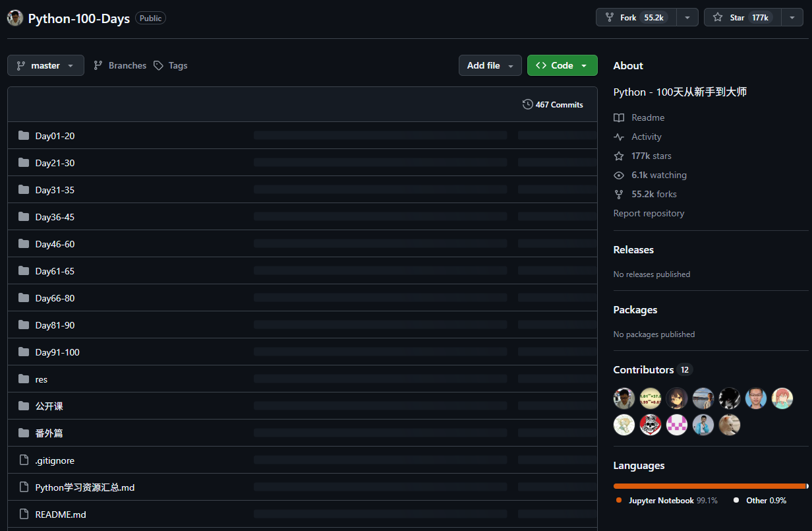This screenshot has height=531, width=812.
Task: Open the README.md file
Action: [x=61, y=515]
